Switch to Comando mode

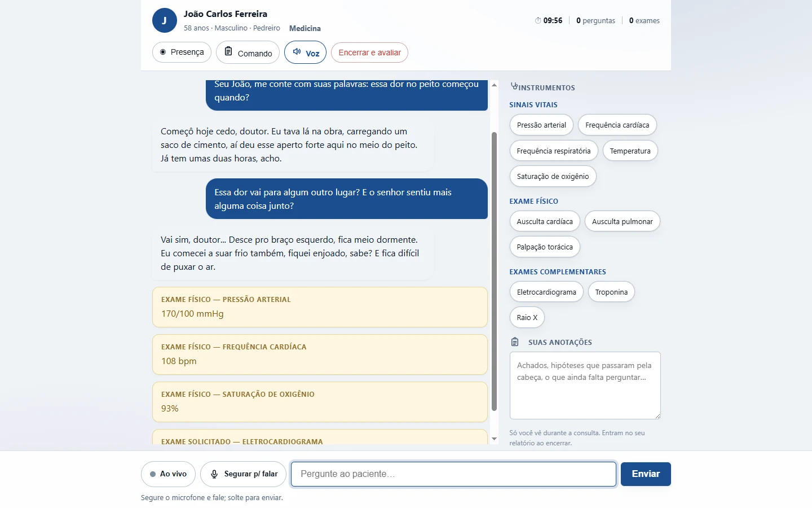tap(248, 52)
